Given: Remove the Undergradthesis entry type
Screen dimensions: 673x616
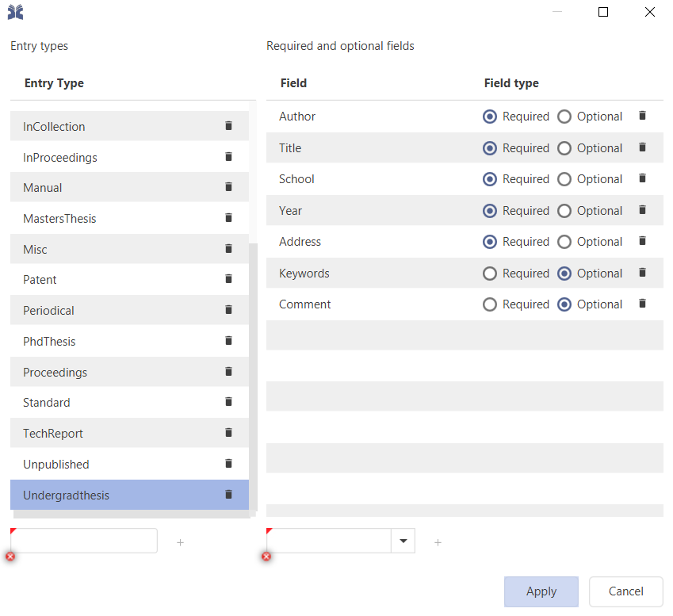Looking at the screenshot, I should tap(228, 495).
